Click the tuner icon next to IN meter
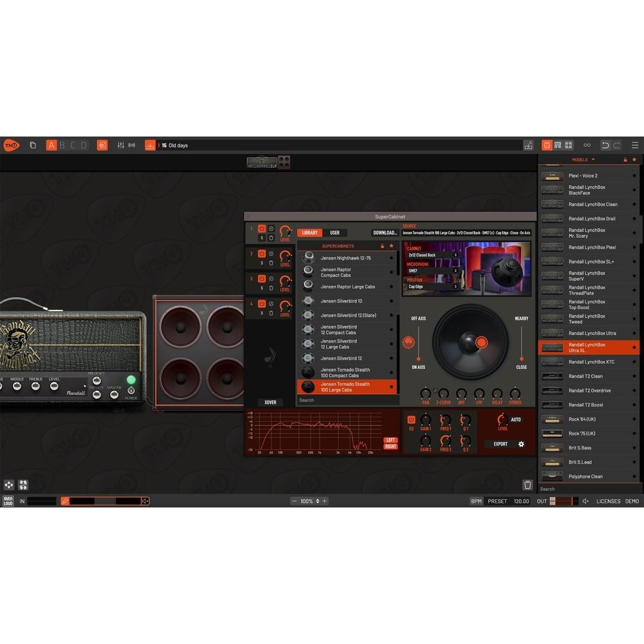The width and height of the screenshot is (644, 644). [65, 501]
